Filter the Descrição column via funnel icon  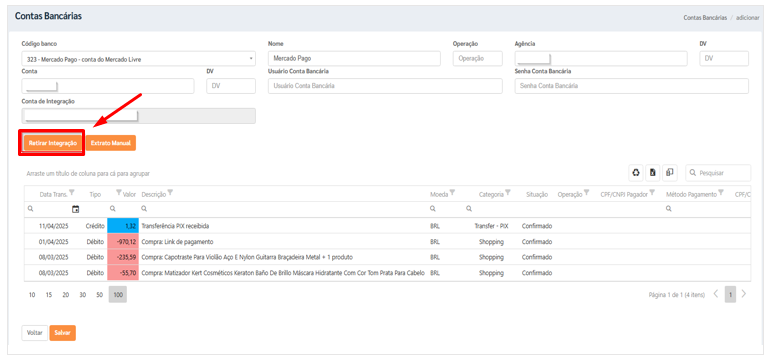pos(170,193)
